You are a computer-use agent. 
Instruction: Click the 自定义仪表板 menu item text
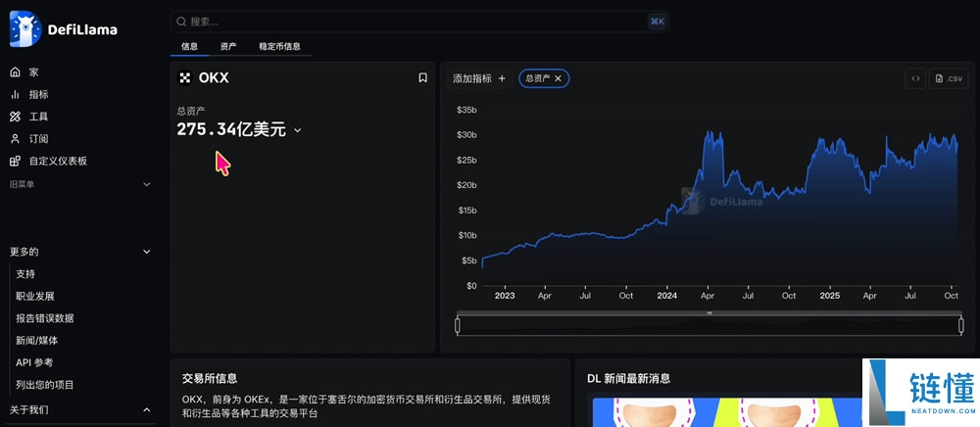pos(58,161)
